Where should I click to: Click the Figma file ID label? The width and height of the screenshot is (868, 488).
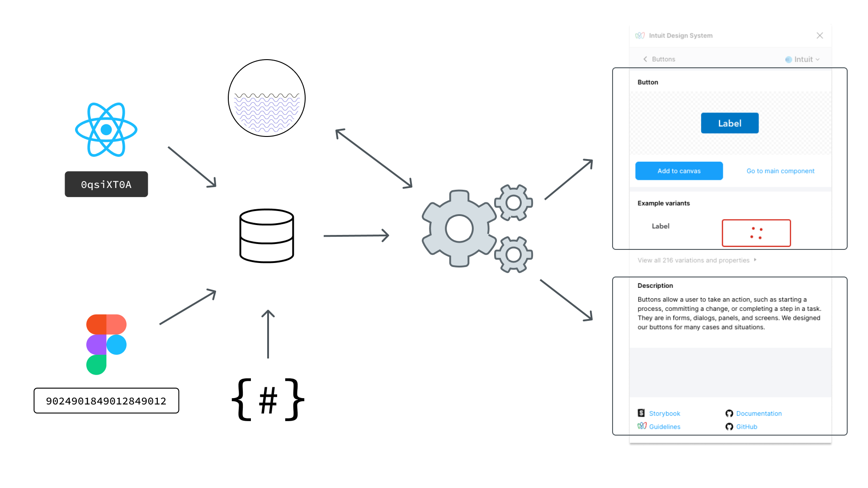coord(106,400)
